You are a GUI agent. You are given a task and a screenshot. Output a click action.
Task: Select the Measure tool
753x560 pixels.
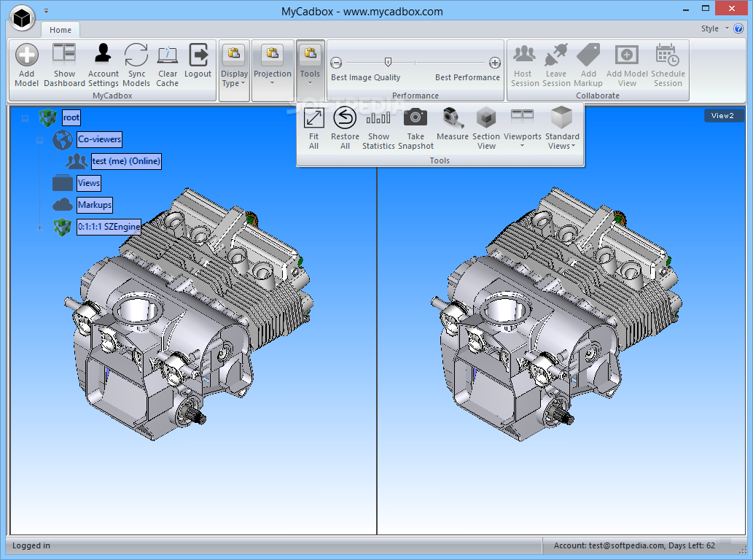(x=453, y=124)
